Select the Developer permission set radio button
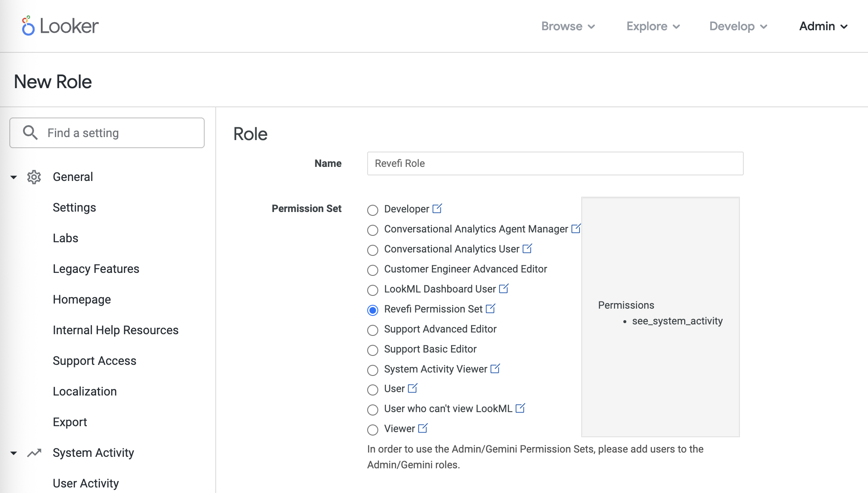The width and height of the screenshot is (868, 493). [373, 210]
